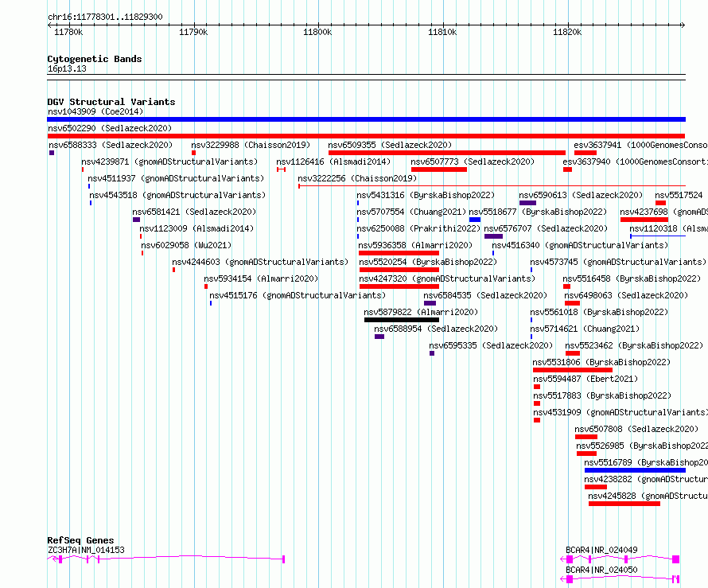Open nsv5431316 (ByrskaBishop2022) label
708x588 pixels.
[x=426, y=195]
